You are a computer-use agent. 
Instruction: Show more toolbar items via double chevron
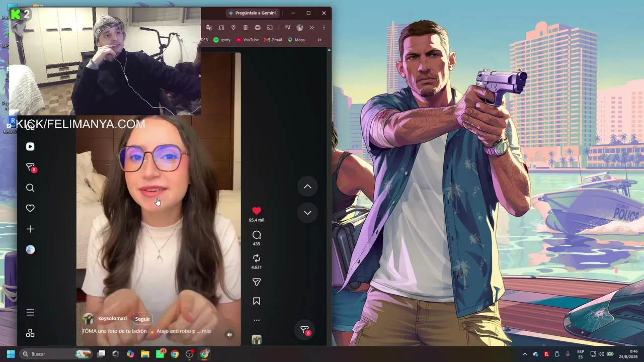coord(312,27)
